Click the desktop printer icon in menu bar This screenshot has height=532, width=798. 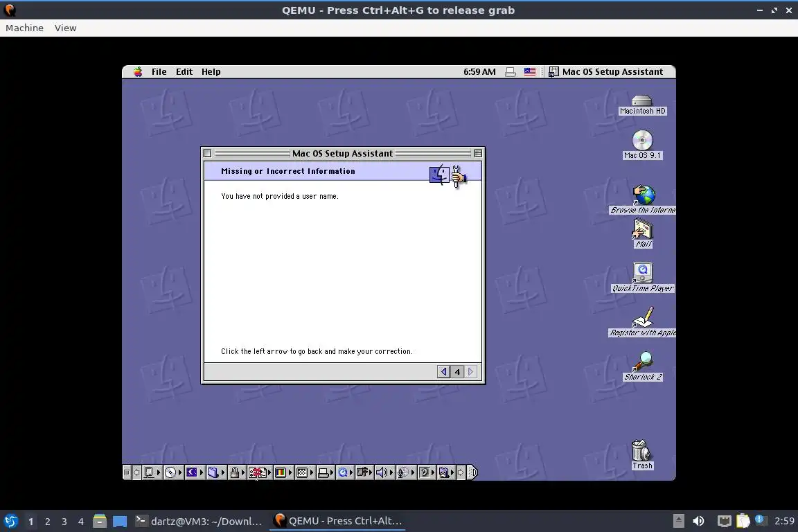point(511,72)
